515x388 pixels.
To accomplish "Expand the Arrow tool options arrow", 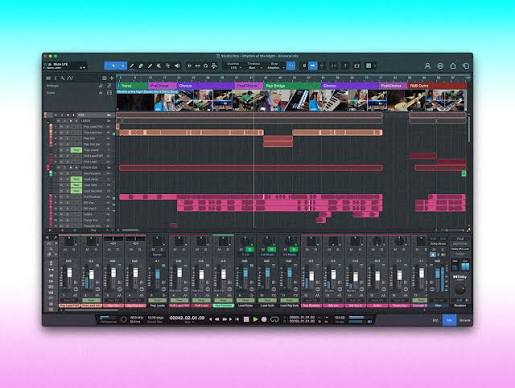I will point(123,66).
